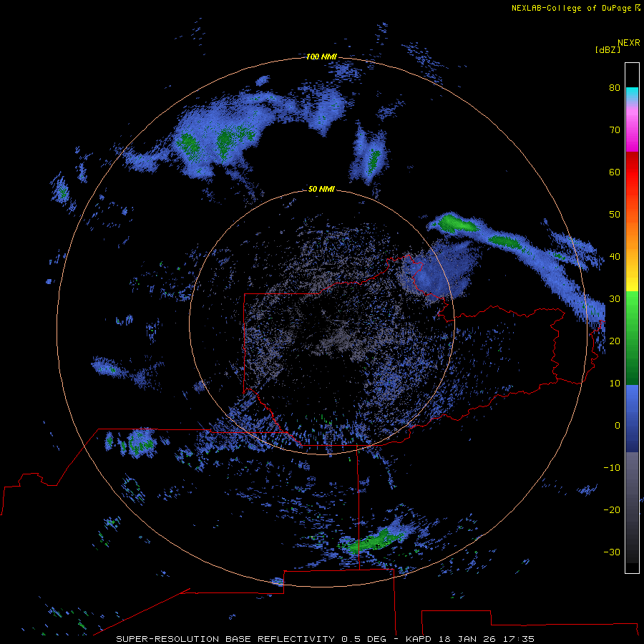This screenshot has height=644, width=644.
Task: Click the cyan band atop the color scale
Action: [x=632, y=93]
